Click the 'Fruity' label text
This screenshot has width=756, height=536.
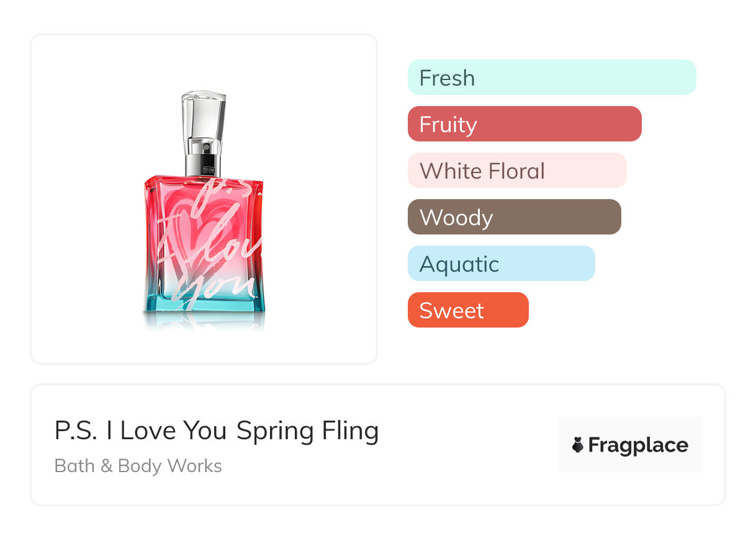tap(448, 125)
